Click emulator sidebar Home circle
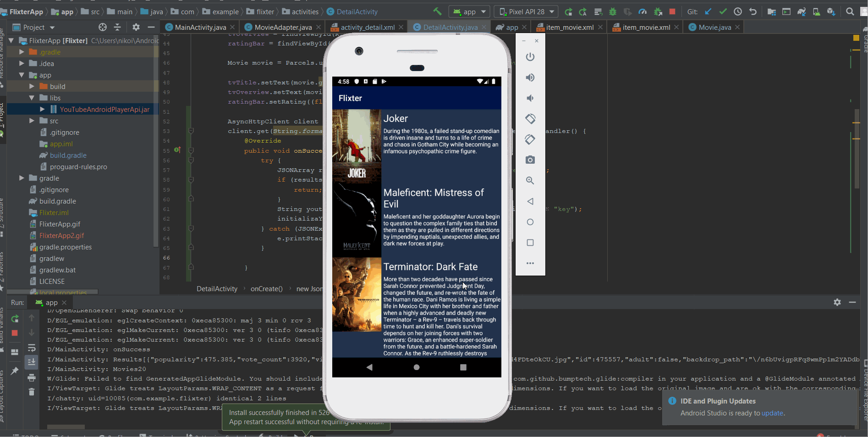This screenshot has height=437, width=868. click(x=530, y=222)
